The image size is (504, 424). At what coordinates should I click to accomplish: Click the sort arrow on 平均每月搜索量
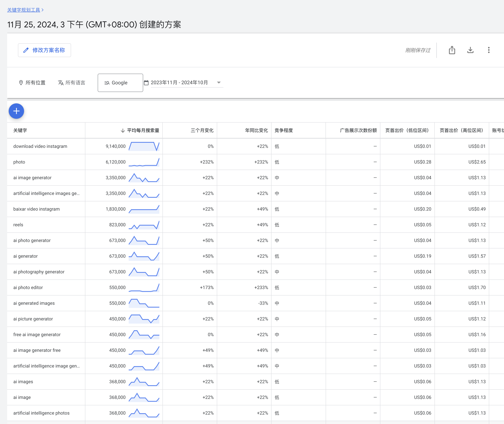(x=123, y=131)
